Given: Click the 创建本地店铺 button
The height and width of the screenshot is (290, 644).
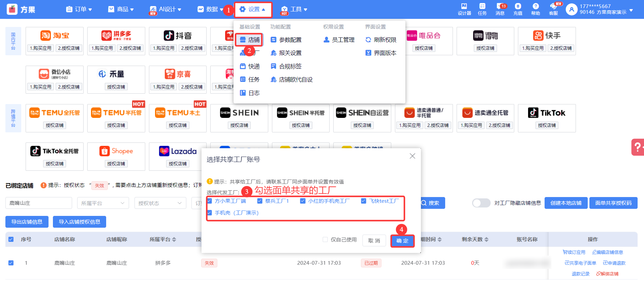Looking at the screenshot, I should click(566, 203).
